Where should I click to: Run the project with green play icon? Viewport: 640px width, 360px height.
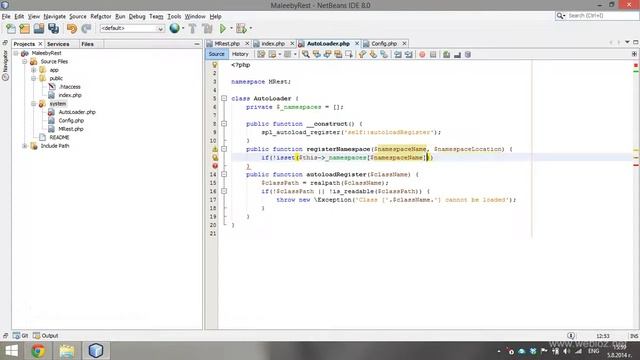click(223, 29)
